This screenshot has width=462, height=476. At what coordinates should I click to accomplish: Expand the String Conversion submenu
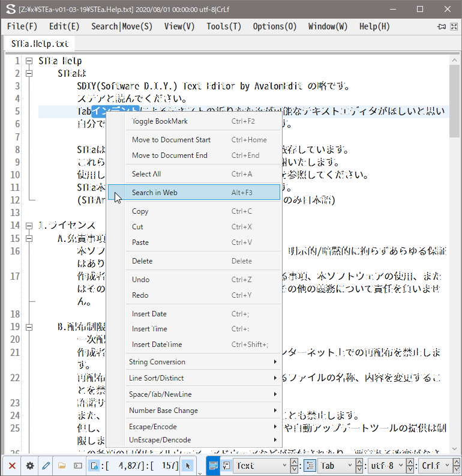click(x=194, y=362)
